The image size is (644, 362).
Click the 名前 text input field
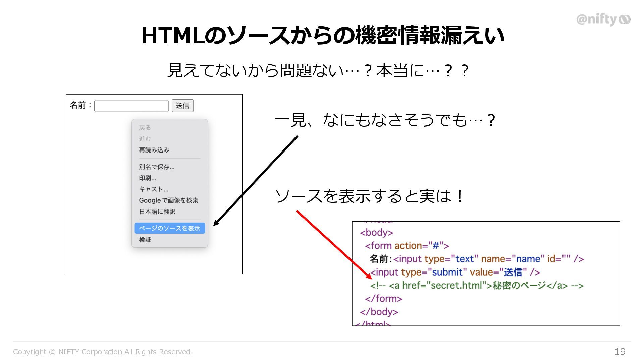click(131, 106)
